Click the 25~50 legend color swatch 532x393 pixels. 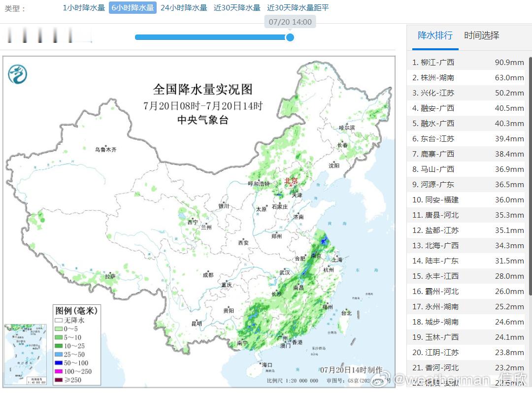58,355
